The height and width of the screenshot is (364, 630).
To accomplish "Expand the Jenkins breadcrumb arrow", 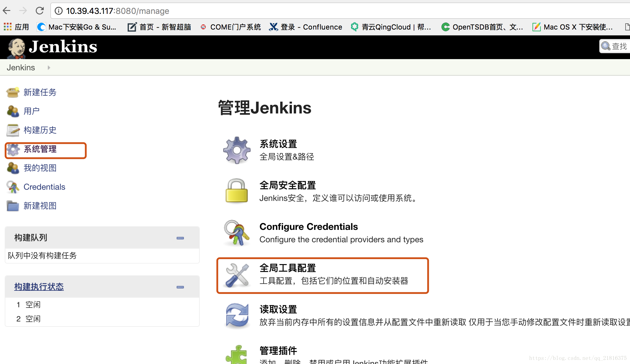I will pos(49,68).
